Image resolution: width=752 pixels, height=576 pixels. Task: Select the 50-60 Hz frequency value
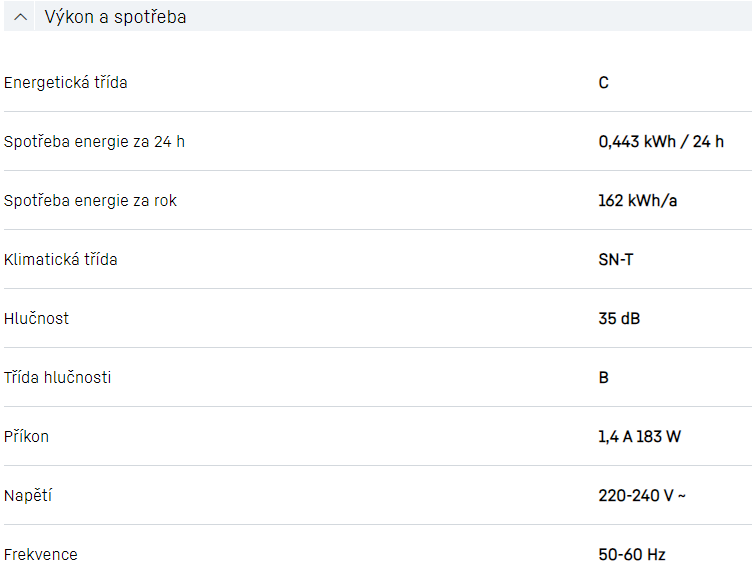pyautogui.click(x=632, y=554)
